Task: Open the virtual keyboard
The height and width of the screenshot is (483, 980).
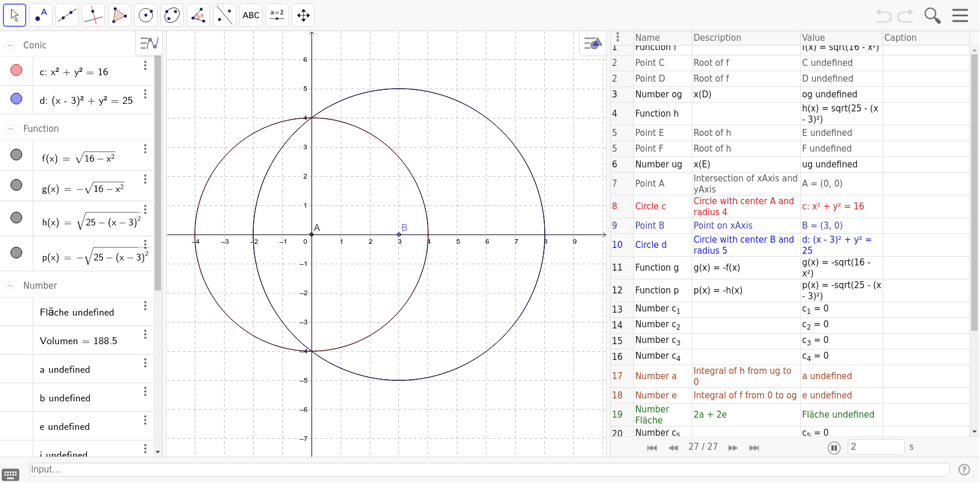Action: point(10,475)
